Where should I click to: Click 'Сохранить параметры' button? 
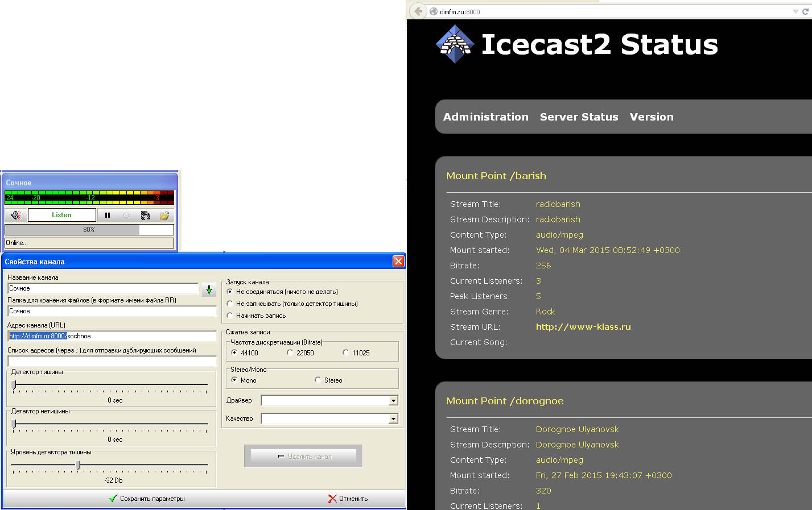[x=147, y=499]
